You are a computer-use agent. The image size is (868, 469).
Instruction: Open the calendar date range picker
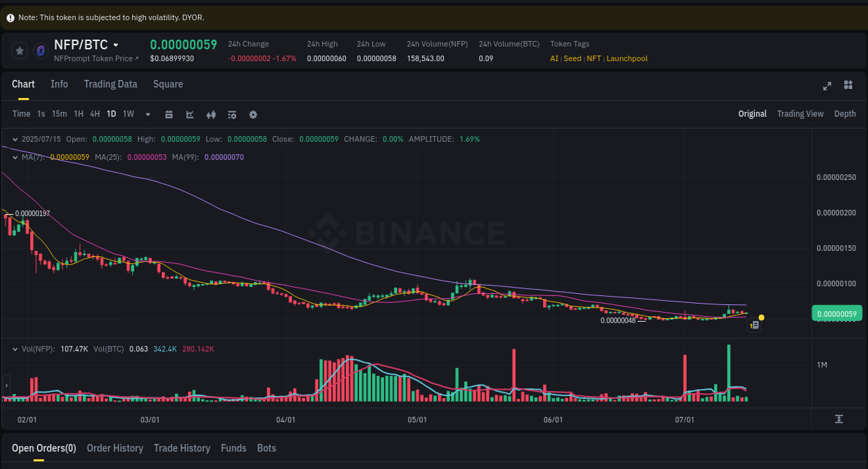tap(169, 114)
